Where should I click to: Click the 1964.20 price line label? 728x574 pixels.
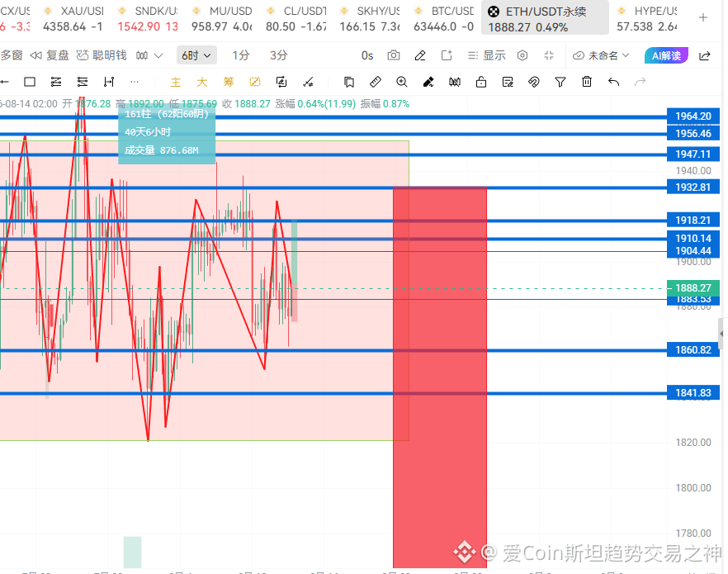(693, 116)
